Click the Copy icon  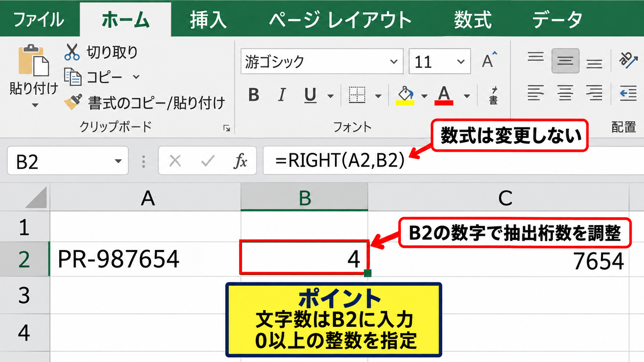click(x=72, y=77)
